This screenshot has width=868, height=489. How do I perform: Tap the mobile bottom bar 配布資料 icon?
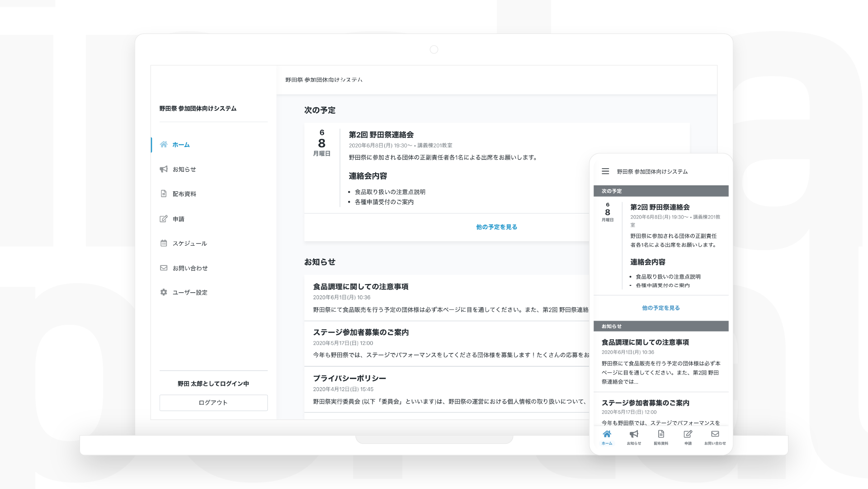[661, 434]
